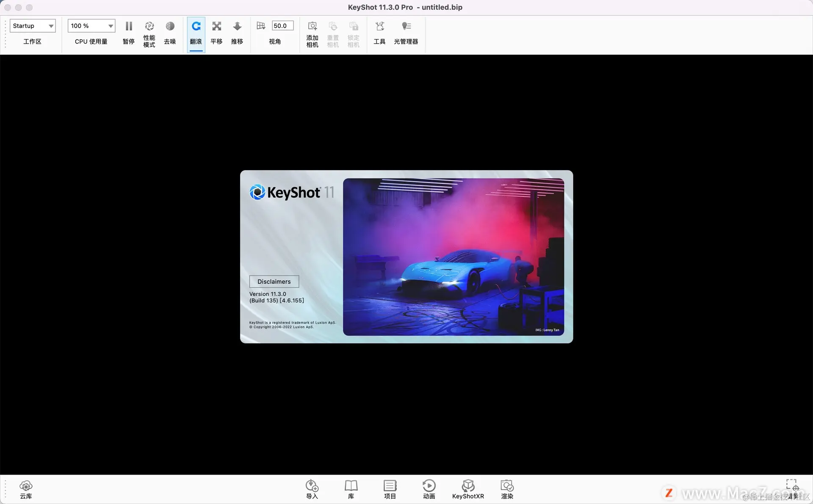This screenshot has height=504, width=813.
Task: Launch the KeyShotXR wizard
Action: (x=468, y=485)
